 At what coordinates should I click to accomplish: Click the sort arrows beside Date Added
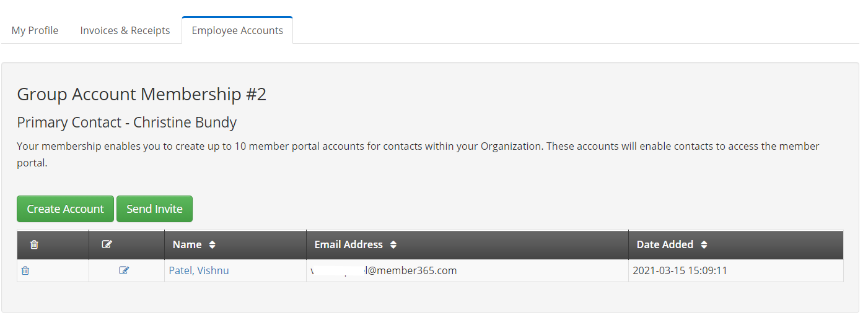tap(704, 244)
